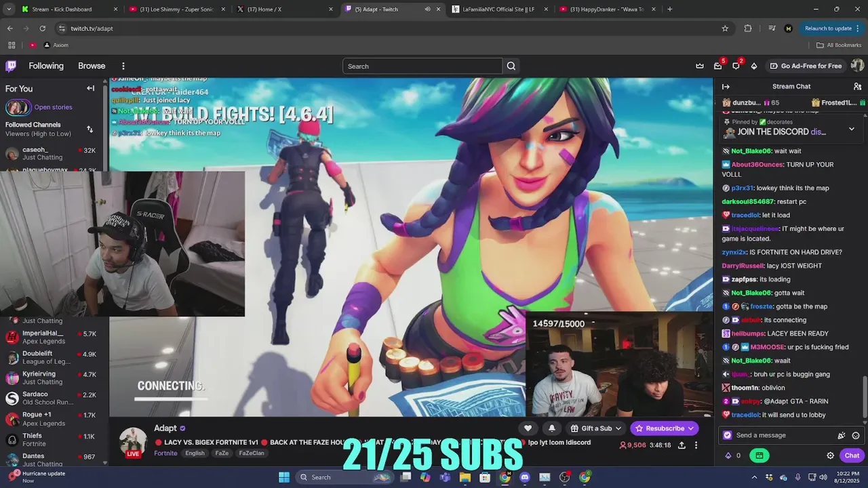Image resolution: width=868 pixels, height=488 pixels.
Task: Open a new browser tab
Action: tap(670, 9)
